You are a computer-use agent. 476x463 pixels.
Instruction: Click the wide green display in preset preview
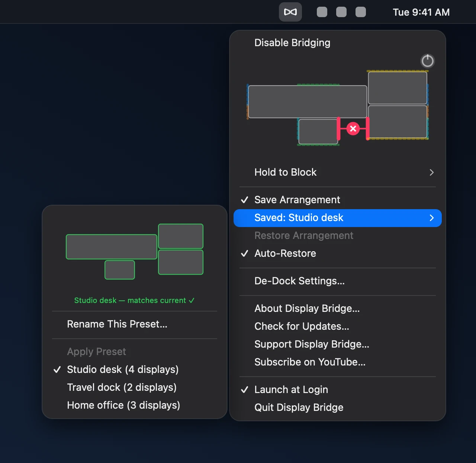112,247
